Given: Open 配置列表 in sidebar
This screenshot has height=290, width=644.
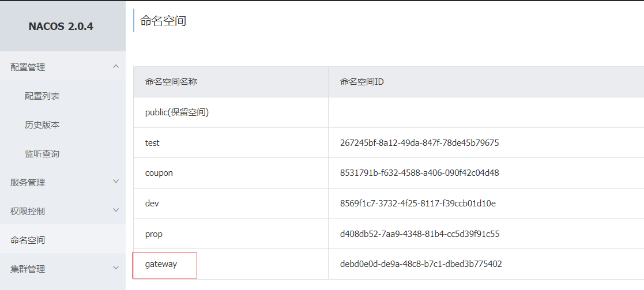Looking at the screenshot, I should [42, 96].
